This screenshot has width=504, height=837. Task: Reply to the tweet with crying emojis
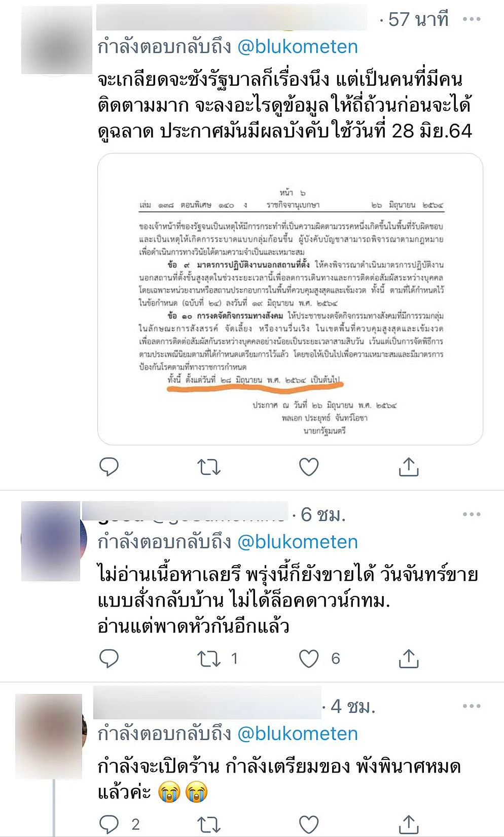point(109,824)
